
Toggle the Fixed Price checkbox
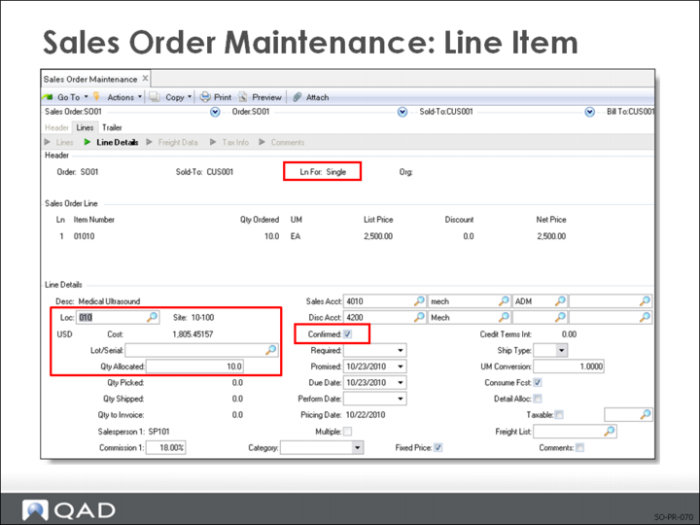pyautogui.click(x=438, y=447)
